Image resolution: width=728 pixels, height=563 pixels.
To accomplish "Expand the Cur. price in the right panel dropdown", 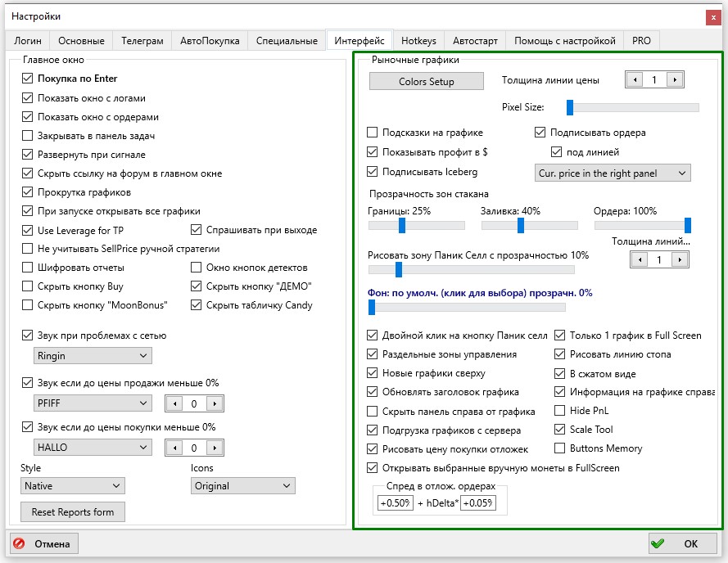I will (x=613, y=173).
